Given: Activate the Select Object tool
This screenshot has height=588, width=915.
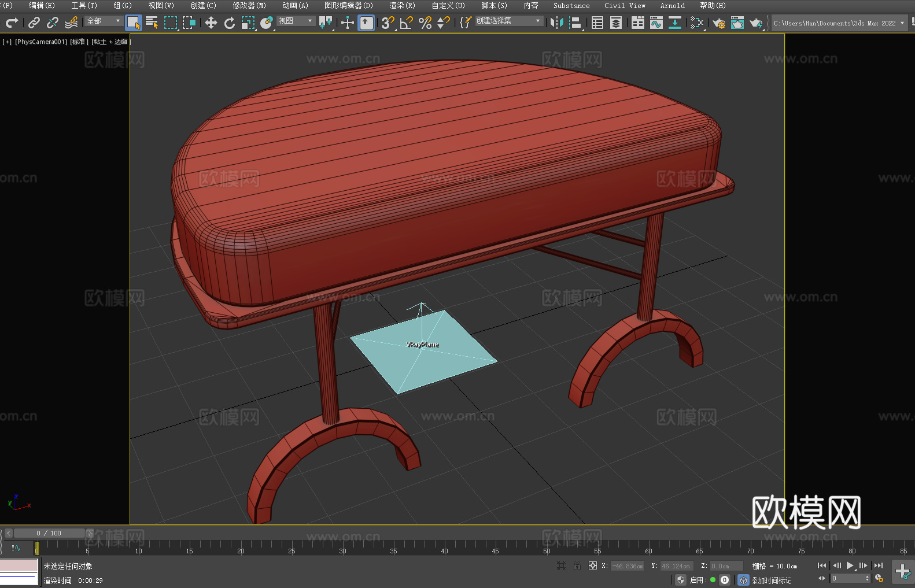Looking at the screenshot, I should click(134, 23).
